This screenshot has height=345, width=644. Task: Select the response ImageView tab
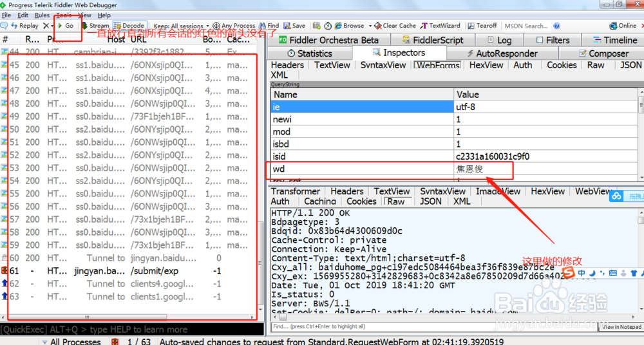tap(498, 191)
